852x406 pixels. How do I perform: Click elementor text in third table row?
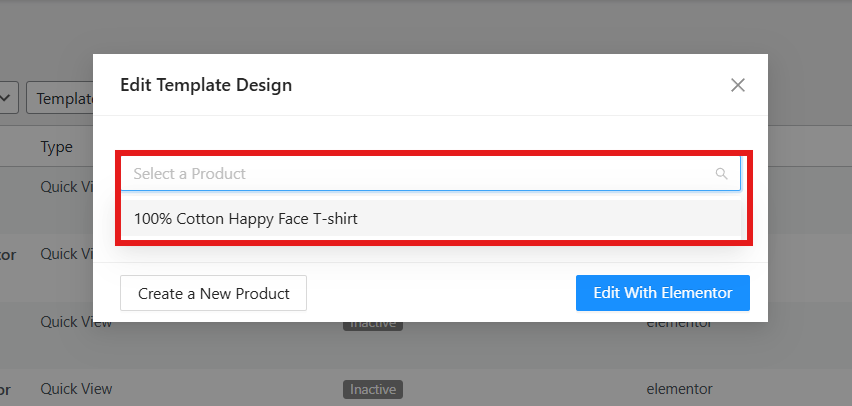point(679,322)
